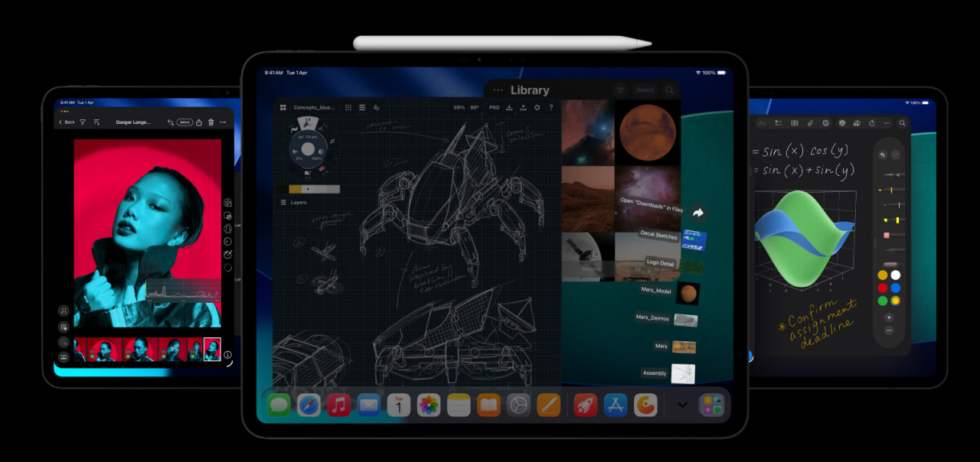Open Concepts settings gear icon

click(x=537, y=108)
